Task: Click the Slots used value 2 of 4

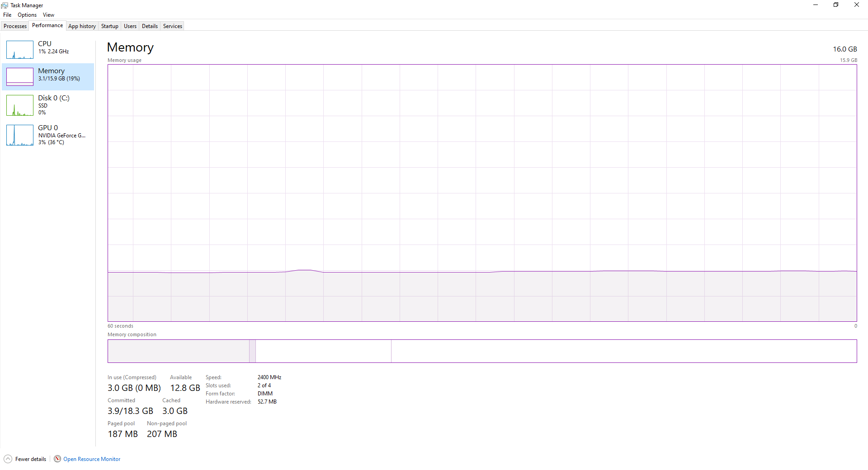Action: [x=264, y=385]
